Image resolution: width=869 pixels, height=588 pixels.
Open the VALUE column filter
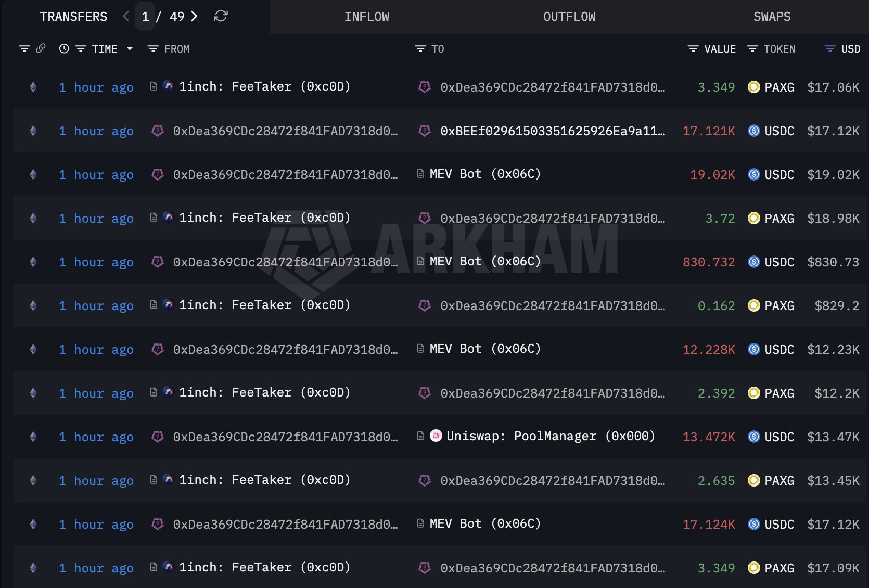point(693,48)
